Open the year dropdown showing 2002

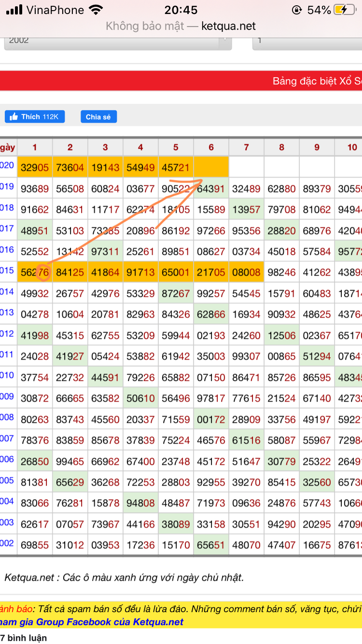(118, 41)
